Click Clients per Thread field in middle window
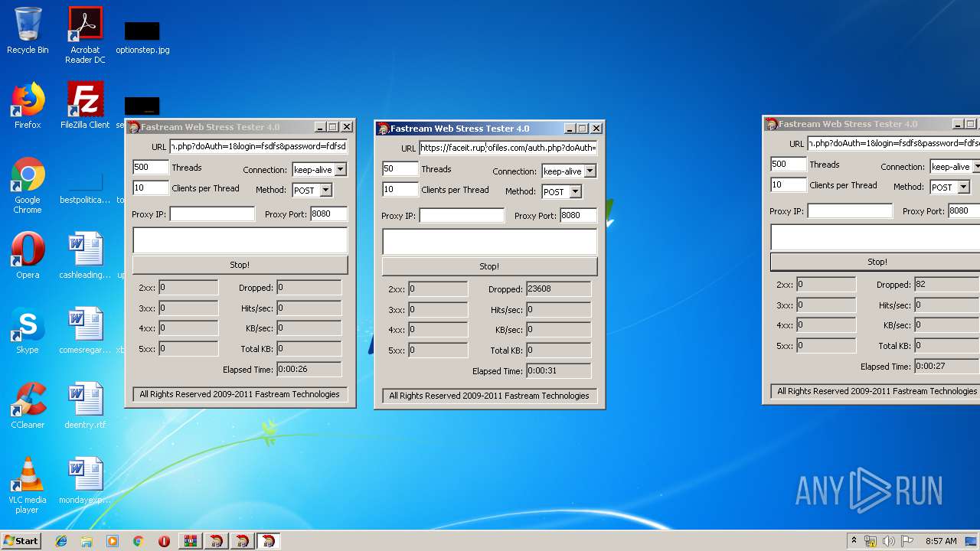The width and height of the screenshot is (980, 551). (400, 189)
